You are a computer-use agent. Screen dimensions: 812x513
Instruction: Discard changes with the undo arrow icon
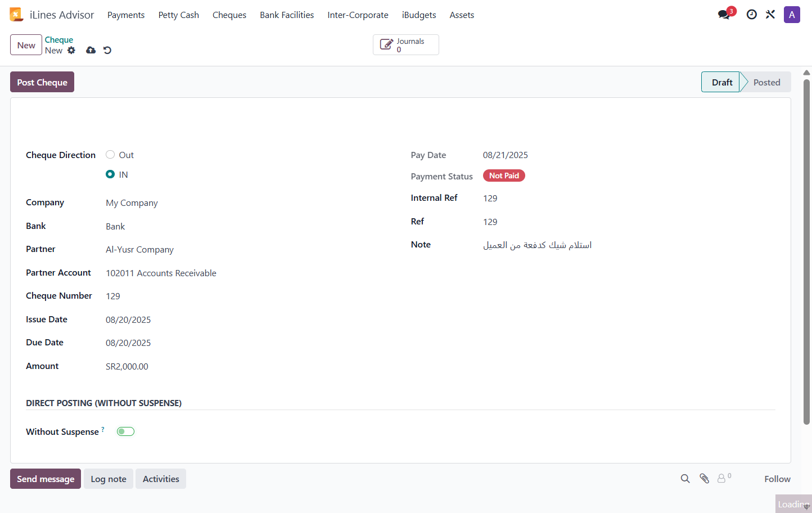point(107,50)
